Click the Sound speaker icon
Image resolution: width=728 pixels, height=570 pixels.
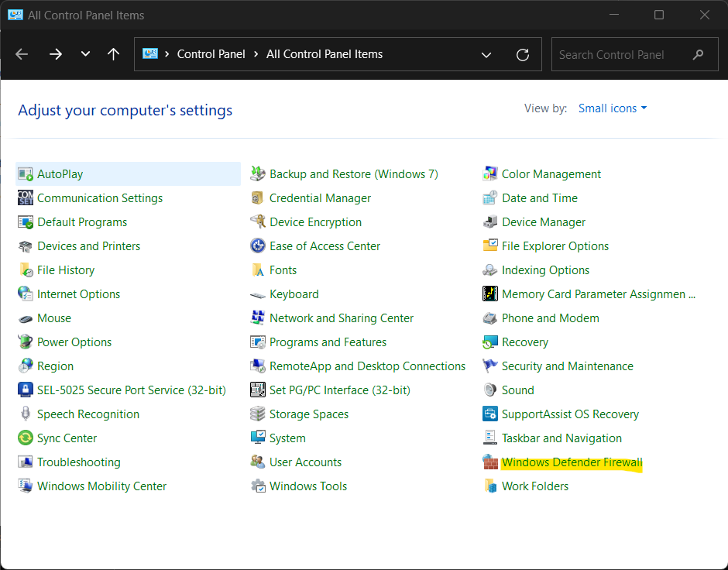pyautogui.click(x=489, y=390)
